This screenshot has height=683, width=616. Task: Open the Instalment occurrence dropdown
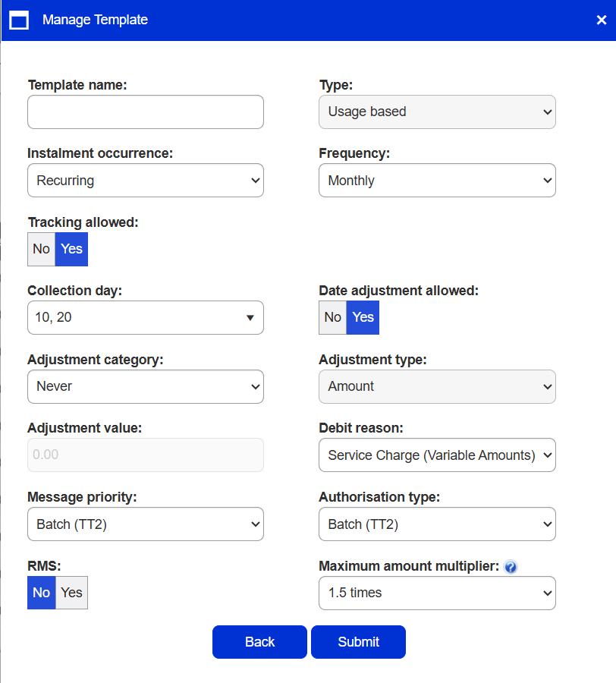pyautogui.click(x=146, y=181)
